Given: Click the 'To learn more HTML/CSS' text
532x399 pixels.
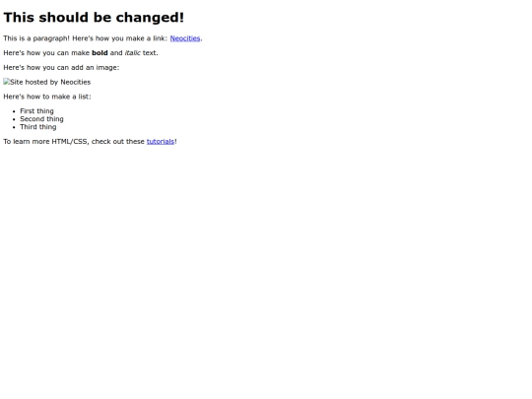Looking at the screenshot, I should [46, 142].
